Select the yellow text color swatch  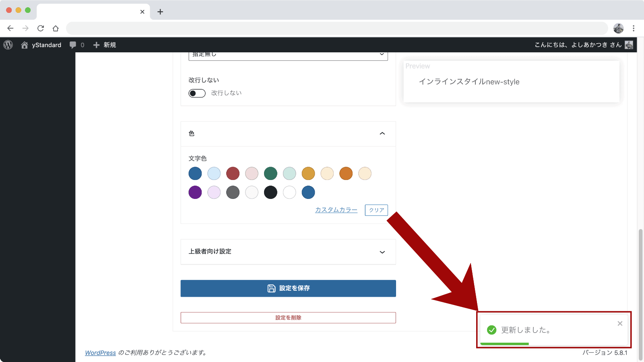tap(308, 174)
